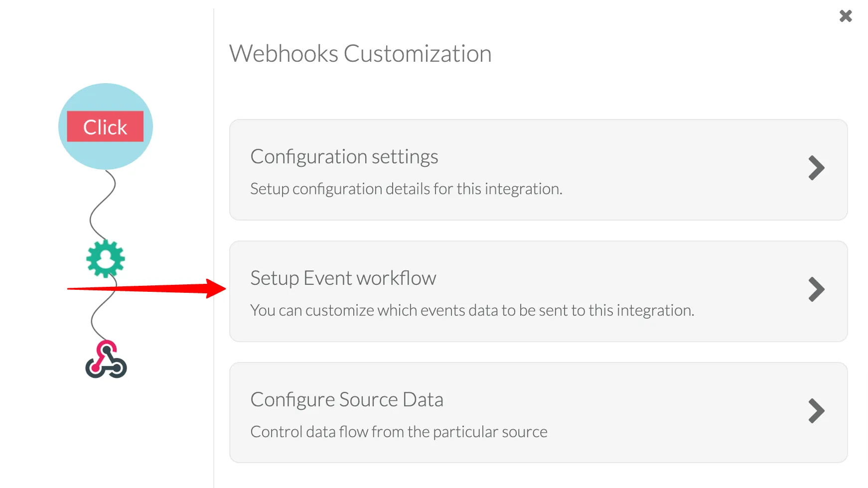Click the green gear user icon
This screenshot has width=868, height=488.
click(106, 258)
